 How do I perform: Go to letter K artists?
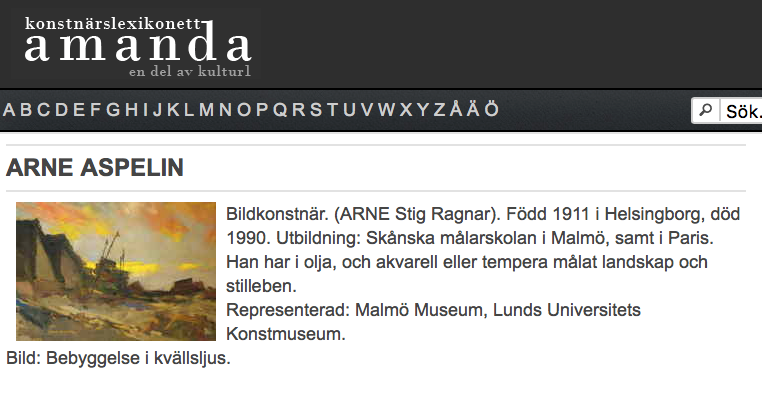[173, 110]
